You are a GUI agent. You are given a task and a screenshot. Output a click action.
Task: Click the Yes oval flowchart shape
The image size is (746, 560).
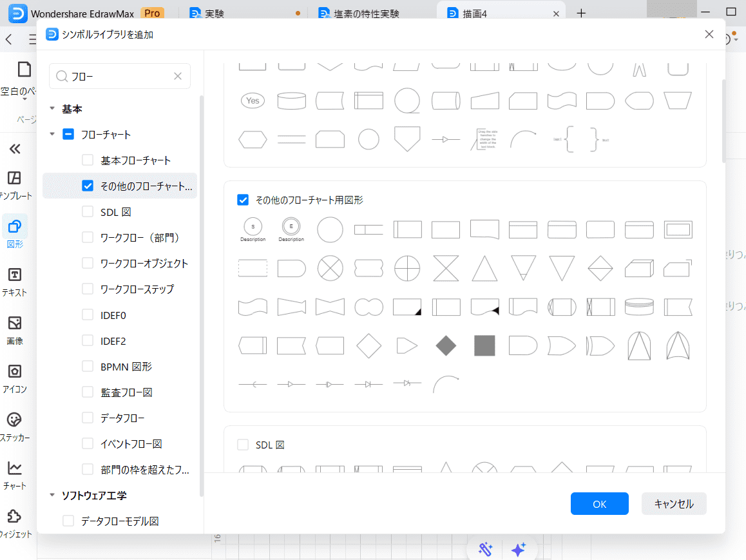[253, 101]
